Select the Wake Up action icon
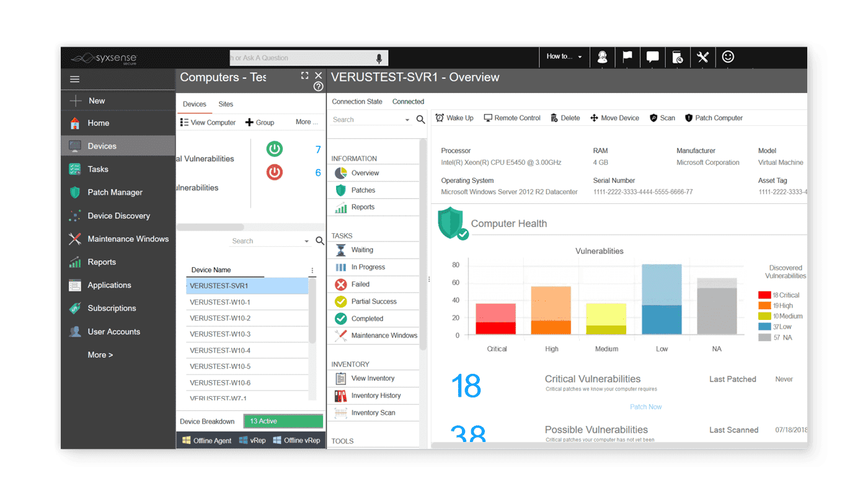The height and width of the screenshot is (496, 868). [440, 118]
